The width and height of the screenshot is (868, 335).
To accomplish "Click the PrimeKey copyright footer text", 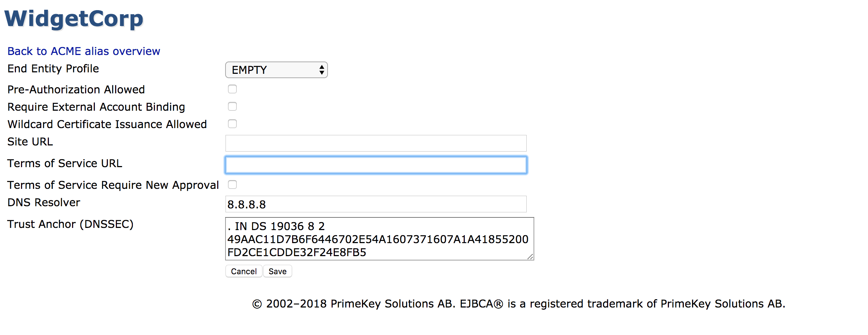I will click(x=518, y=304).
